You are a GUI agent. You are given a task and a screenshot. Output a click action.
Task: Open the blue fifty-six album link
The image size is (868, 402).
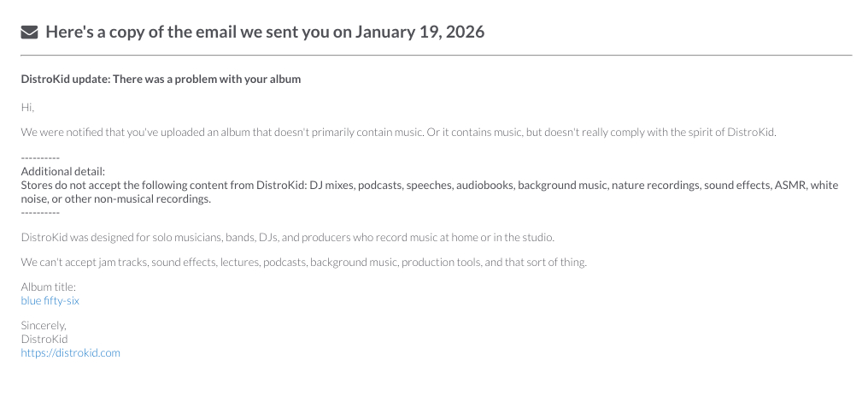[x=50, y=301]
